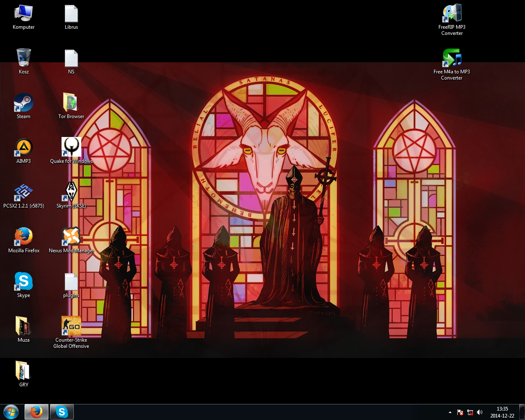Open Skype from the taskbar

pyautogui.click(x=62, y=412)
